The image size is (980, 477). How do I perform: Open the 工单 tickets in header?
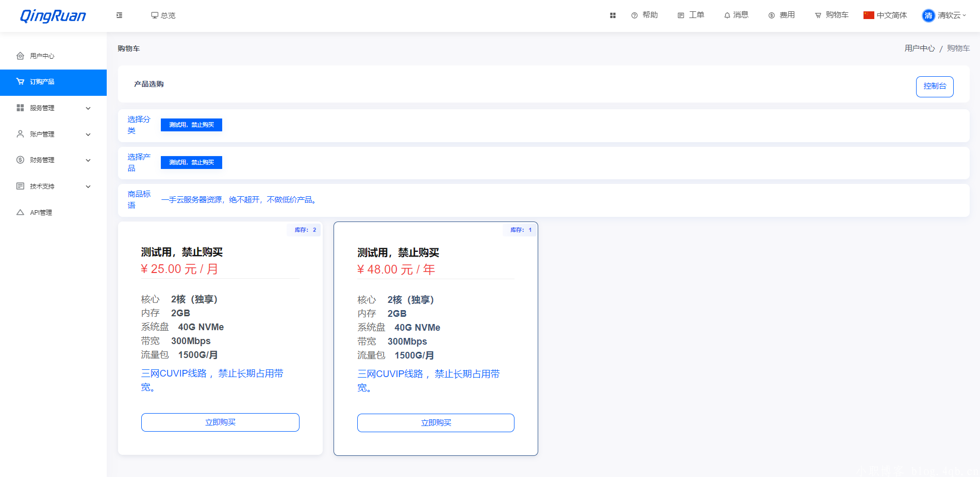(x=691, y=15)
